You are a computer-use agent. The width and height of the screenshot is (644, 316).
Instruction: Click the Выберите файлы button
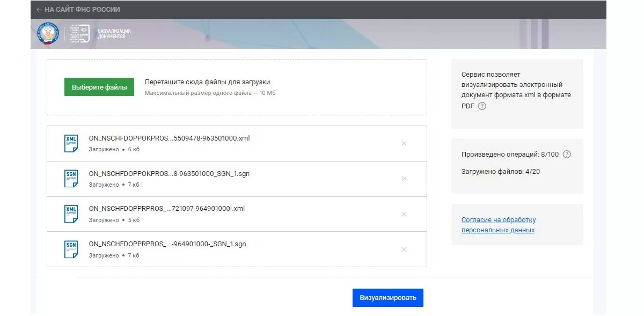click(99, 87)
